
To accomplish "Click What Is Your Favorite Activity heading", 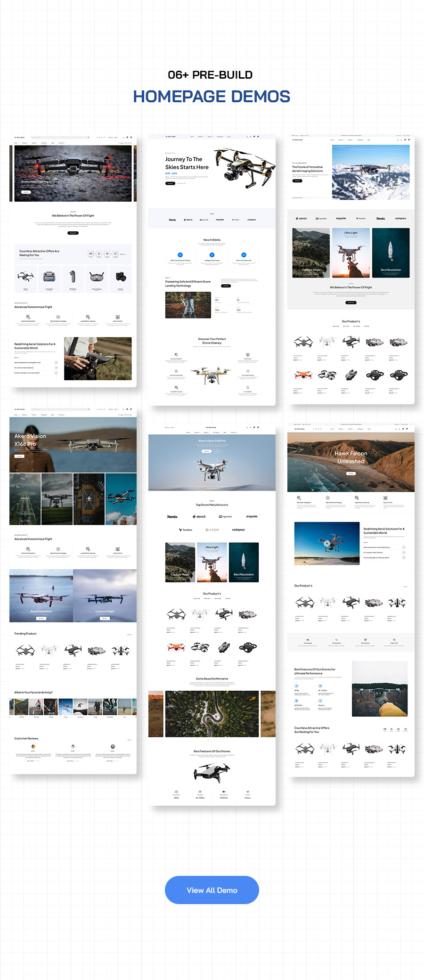I will point(33,692).
